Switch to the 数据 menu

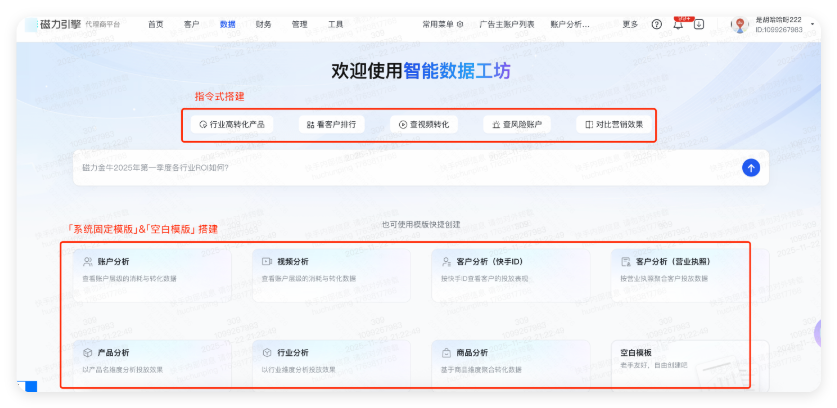227,24
